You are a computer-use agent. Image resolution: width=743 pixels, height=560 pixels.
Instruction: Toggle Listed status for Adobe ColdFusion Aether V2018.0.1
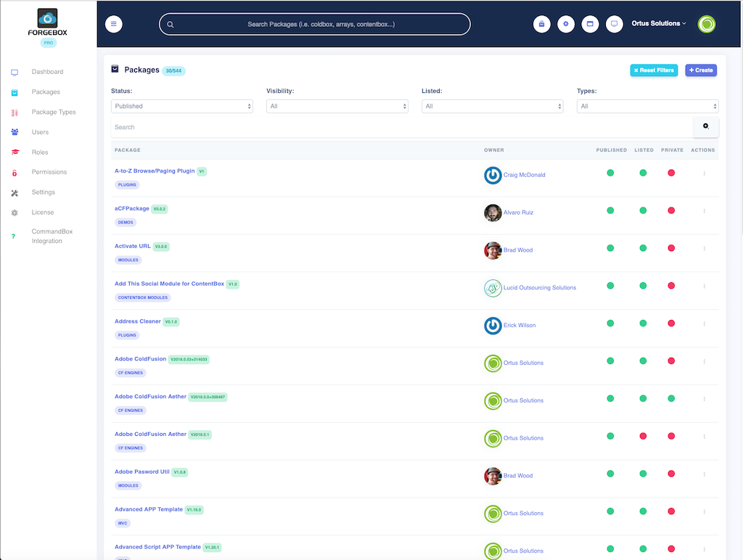[x=643, y=436]
